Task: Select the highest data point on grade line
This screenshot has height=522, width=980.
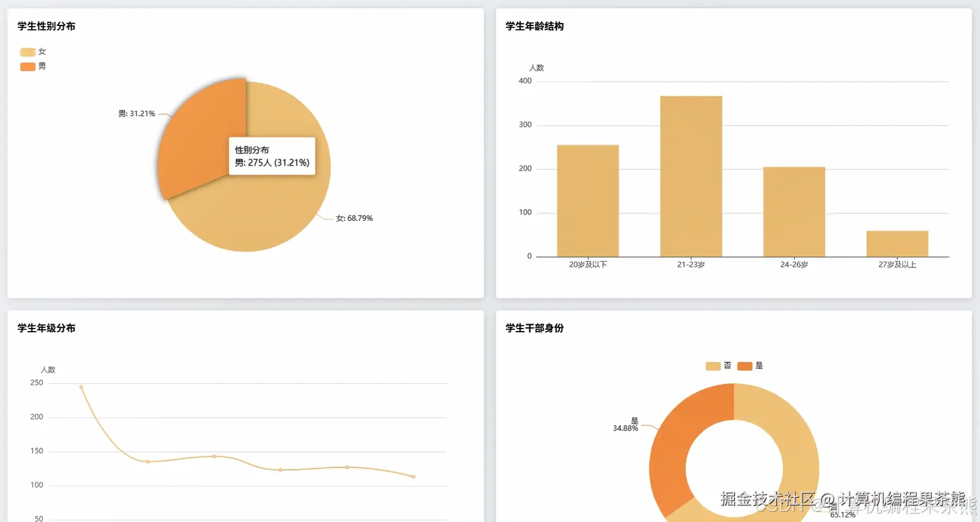Action: pos(81,386)
